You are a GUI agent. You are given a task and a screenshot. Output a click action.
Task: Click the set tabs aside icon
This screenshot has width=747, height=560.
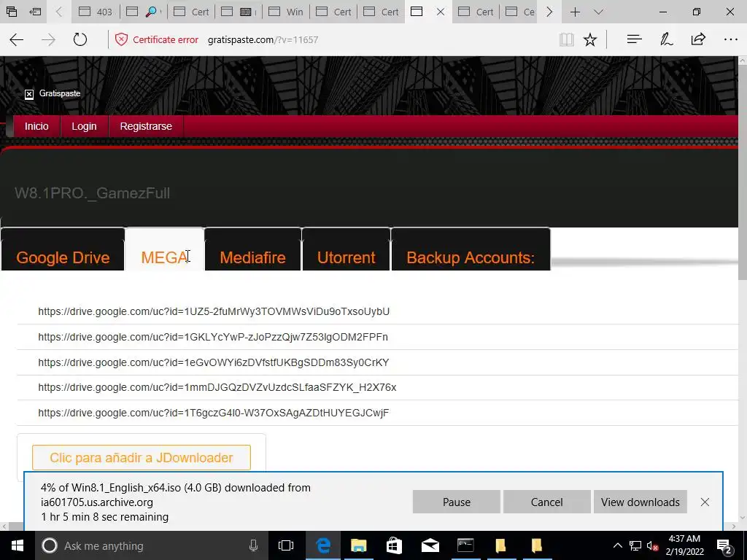pos(35,12)
